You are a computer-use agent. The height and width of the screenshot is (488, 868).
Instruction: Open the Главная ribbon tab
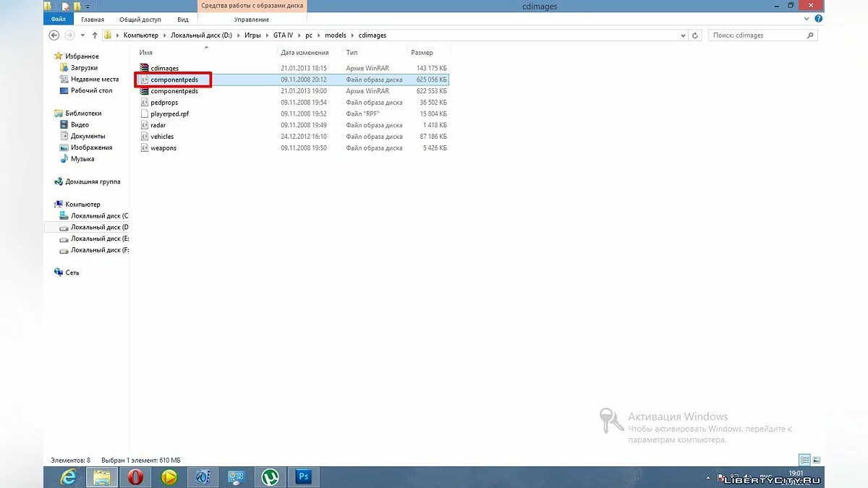92,20
